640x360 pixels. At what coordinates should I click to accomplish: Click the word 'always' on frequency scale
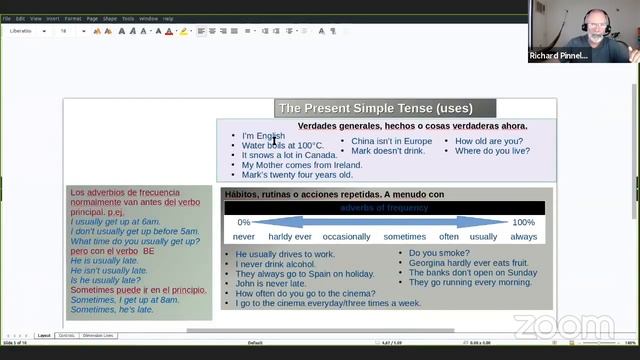(524, 237)
